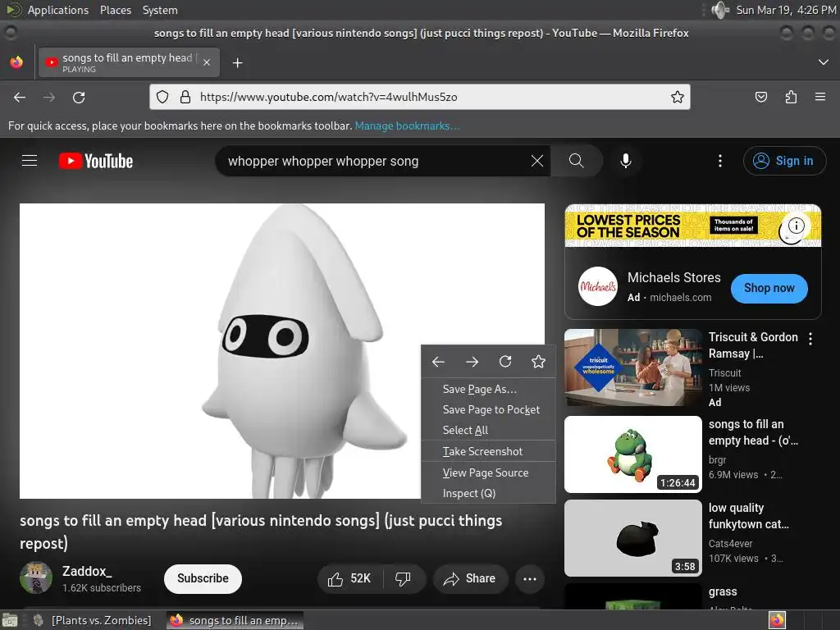Clear the YouTube search box text
This screenshot has height=630, width=840.
point(536,161)
